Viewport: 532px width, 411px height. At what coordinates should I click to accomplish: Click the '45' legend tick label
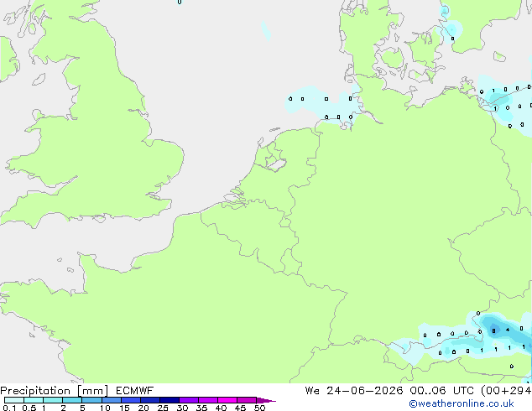(240, 408)
